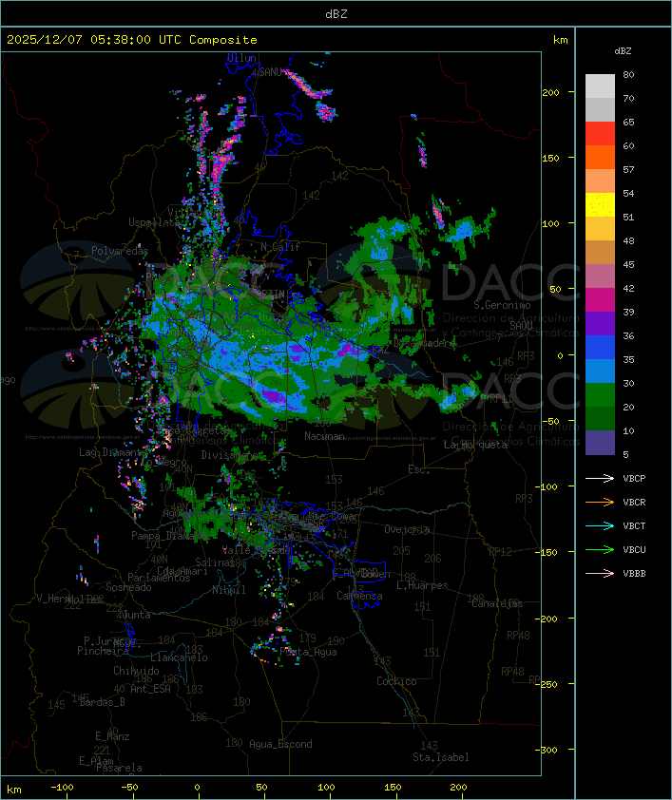Viewport: 672px width, 800px height.
Task: Click the 'Sta.Isabel' map label
Action: click(441, 757)
